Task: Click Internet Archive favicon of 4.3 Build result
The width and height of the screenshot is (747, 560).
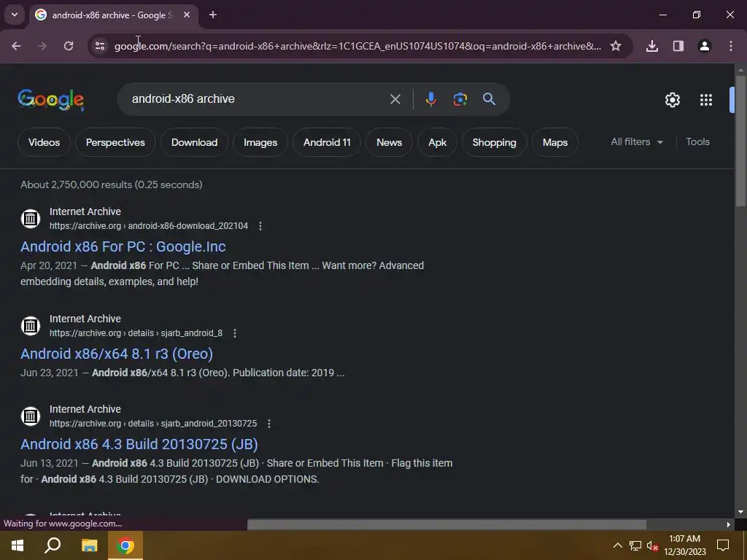Action: [x=31, y=416]
